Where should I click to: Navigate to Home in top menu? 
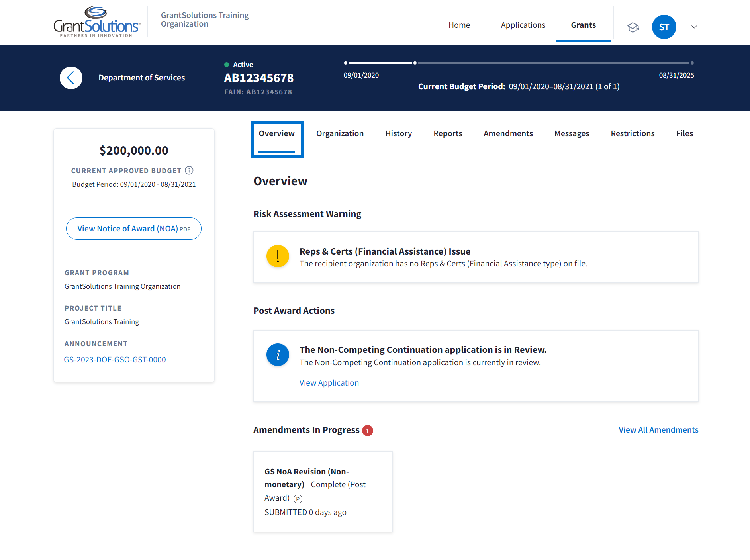click(x=459, y=25)
